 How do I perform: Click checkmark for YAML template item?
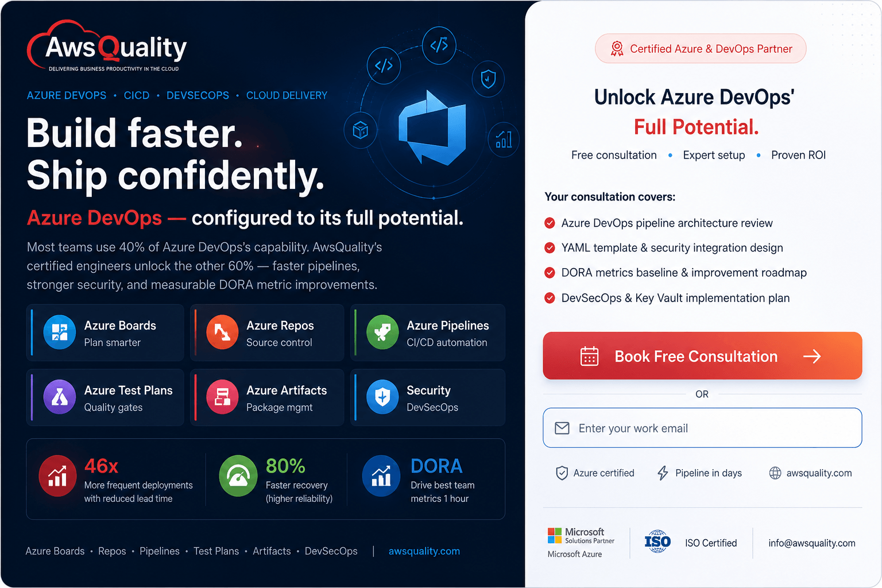550,247
